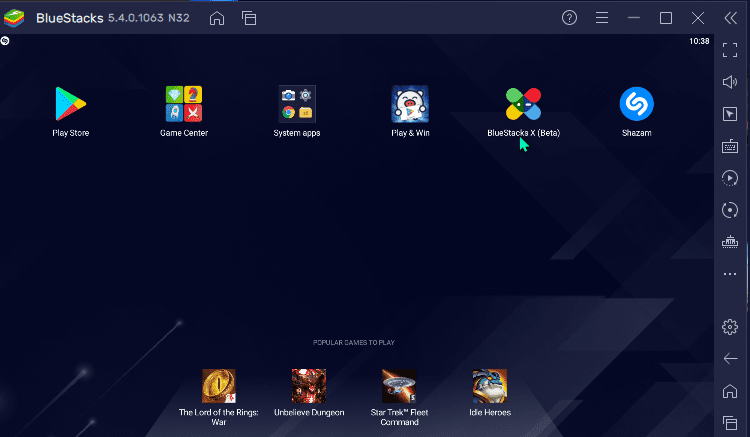
Task: Launch BlueStacks X (Beta)
Action: tap(523, 104)
